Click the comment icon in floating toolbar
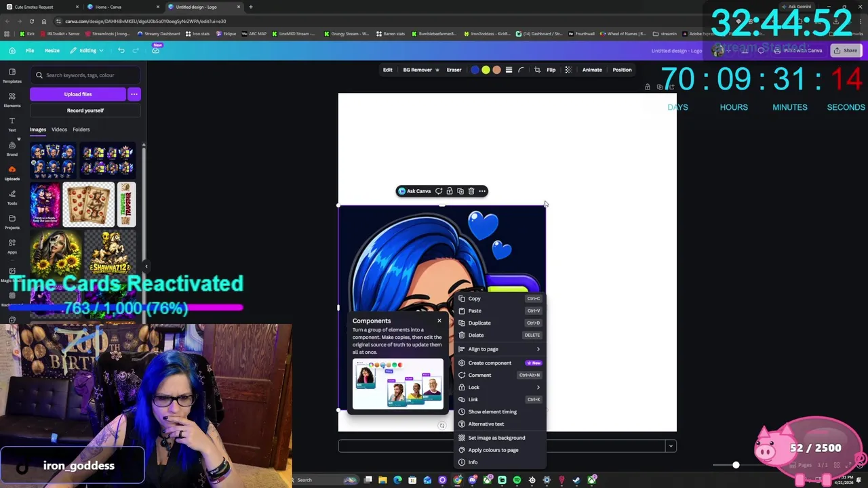868x488 pixels. 439,191
